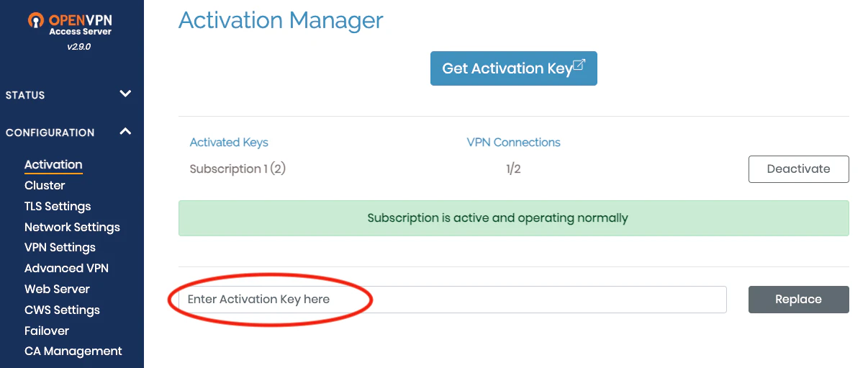The image size is (868, 368).
Task: Open the Cluster configuration page
Action: pyautogui.click(x=45, y=185)
